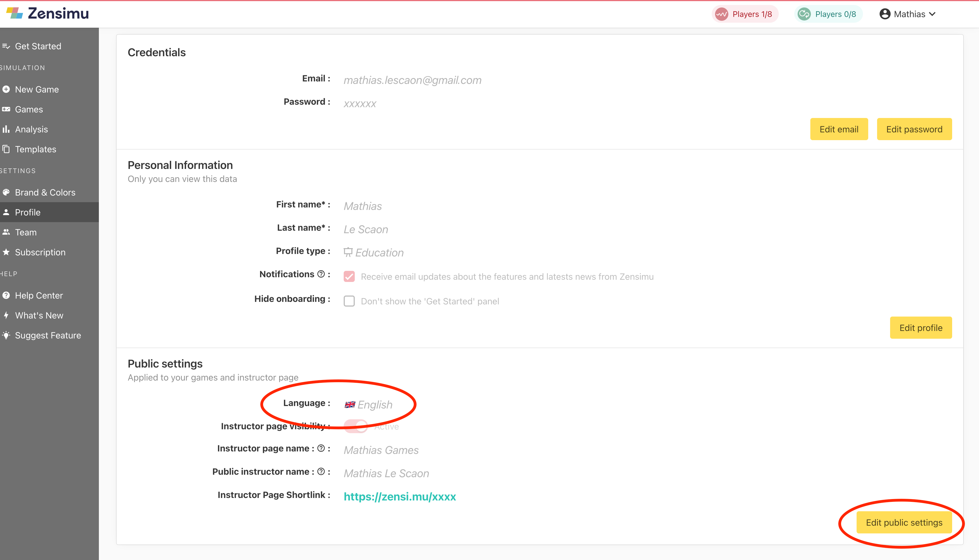Click the Public settings heading
Viewport: 979px width, 560px height.
[x=165, y=363]
